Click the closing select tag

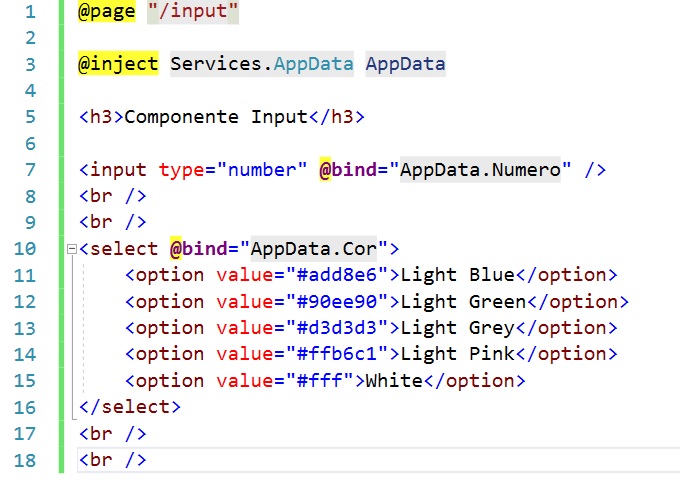coord(130,407)
